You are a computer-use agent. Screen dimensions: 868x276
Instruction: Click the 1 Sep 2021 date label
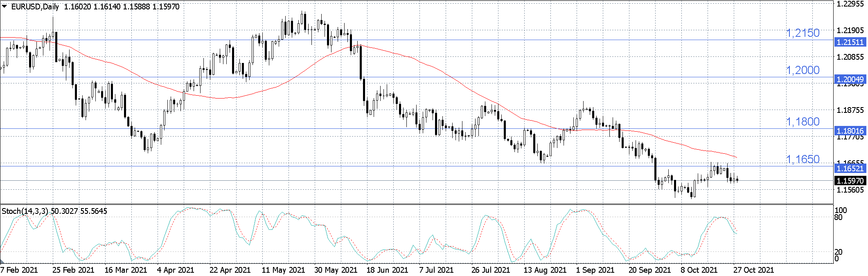(x=595, y=270)
